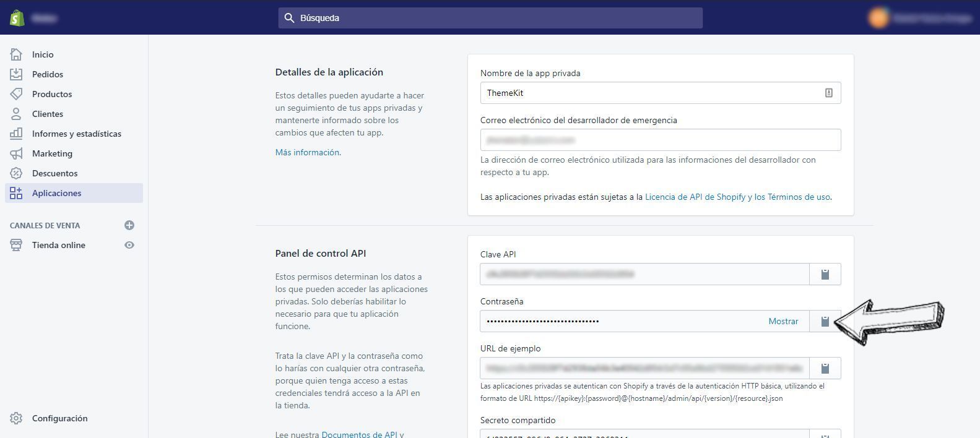Click the URL de ejemplo field
The width and height of the screenshot is (980, 438).
pyautogui.click(x=644, y=368)
